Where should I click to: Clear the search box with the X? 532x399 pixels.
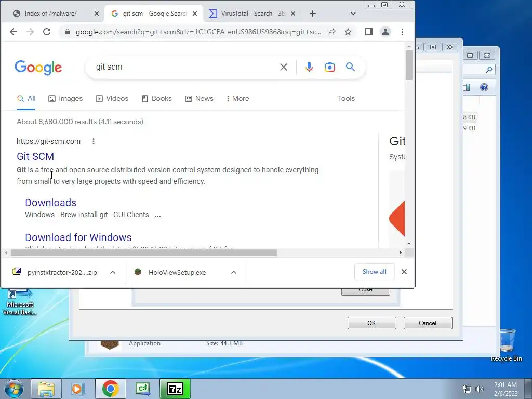[284, 67]
